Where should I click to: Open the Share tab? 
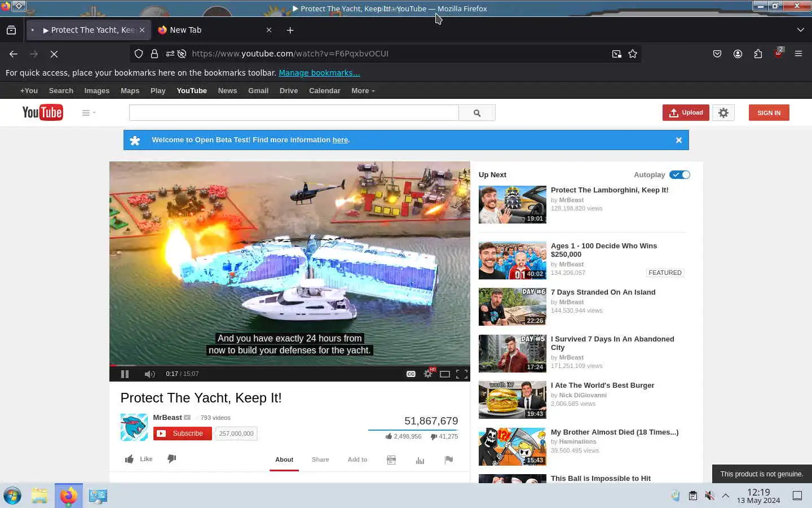[320, 459]
